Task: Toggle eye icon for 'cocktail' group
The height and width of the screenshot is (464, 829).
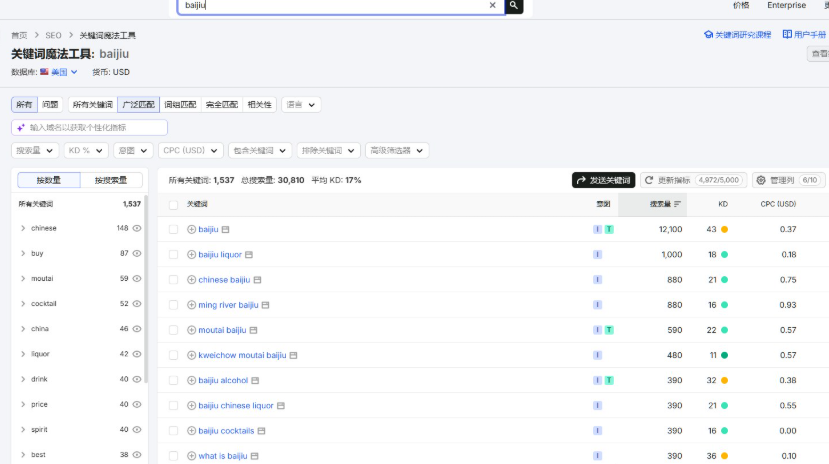Action: tap(137, 304)
